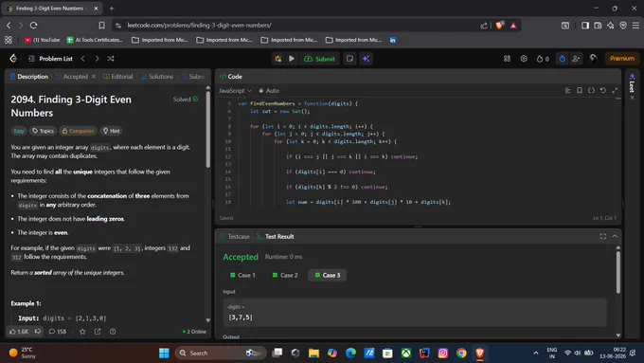Select Case 3 result

(x=328, y=275)
